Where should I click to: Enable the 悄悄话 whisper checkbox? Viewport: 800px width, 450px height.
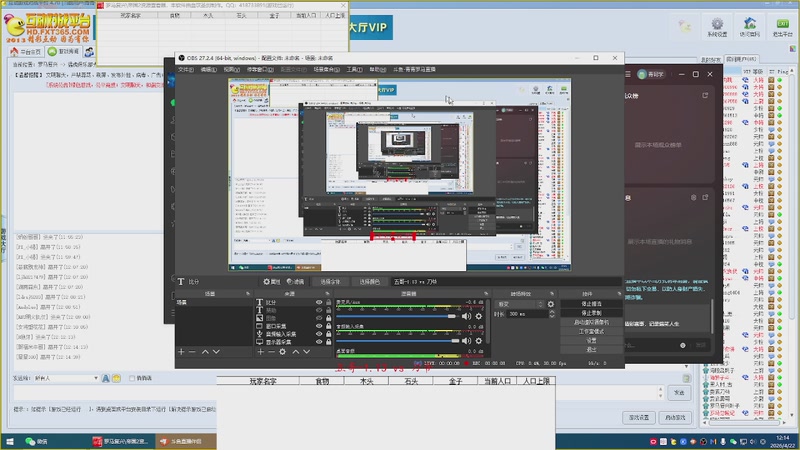[x=132, y=378]
